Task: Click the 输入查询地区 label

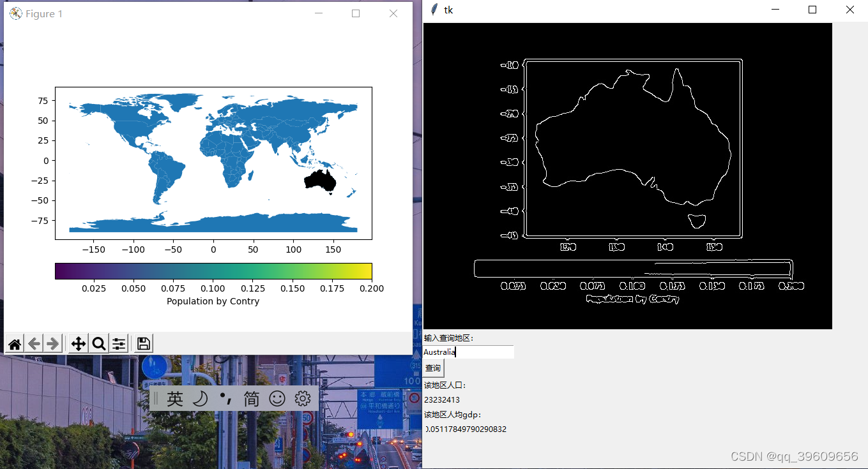Action: pyautogui.click(x=449, y=338)
